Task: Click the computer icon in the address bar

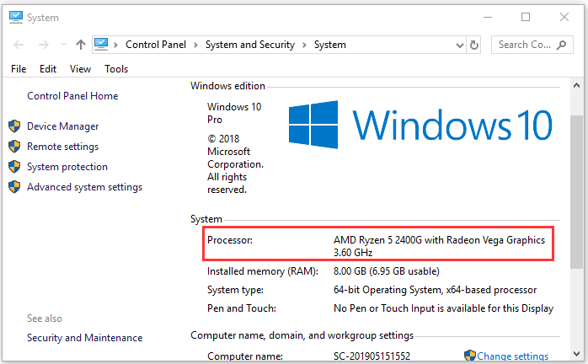Action: [102, 45]
